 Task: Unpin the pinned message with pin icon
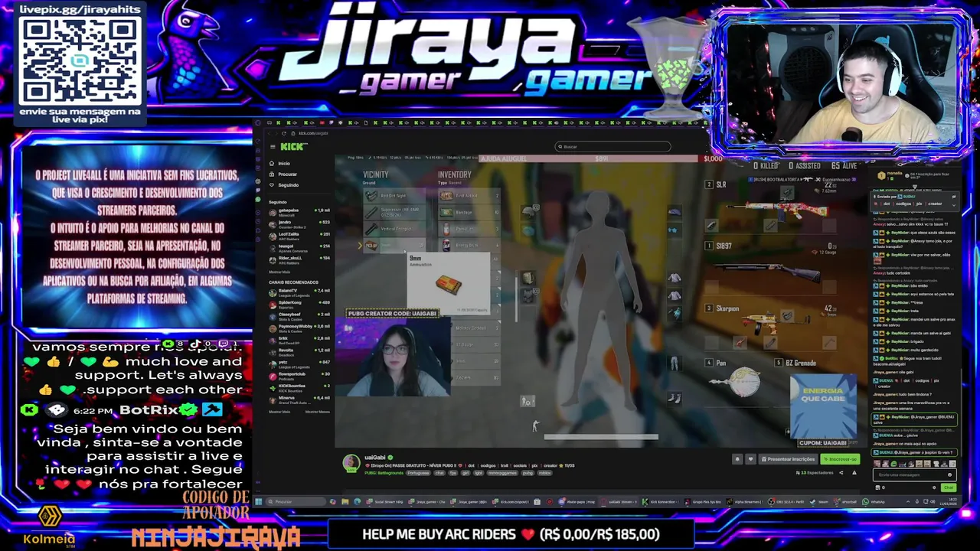tap(954, 197)
